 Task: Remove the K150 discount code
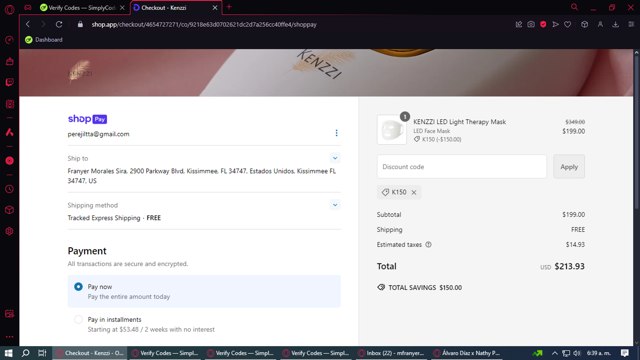coord(413,192)
